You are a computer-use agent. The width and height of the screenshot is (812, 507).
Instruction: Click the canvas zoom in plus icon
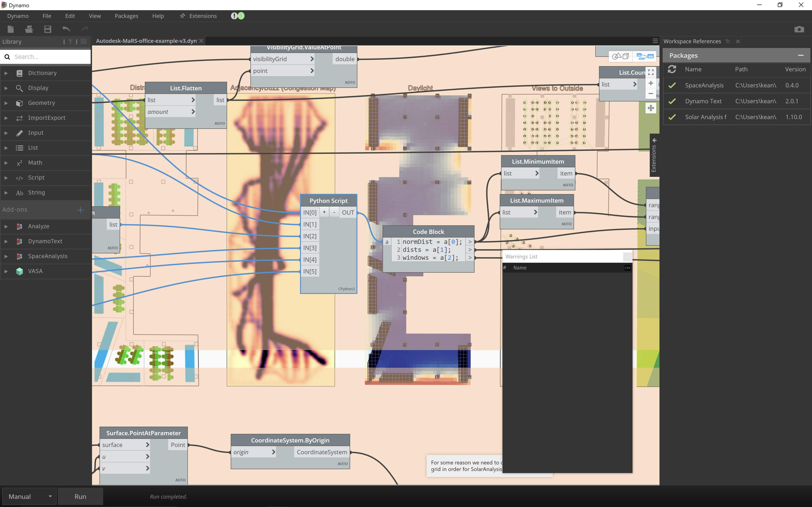(x=651, y=83)
